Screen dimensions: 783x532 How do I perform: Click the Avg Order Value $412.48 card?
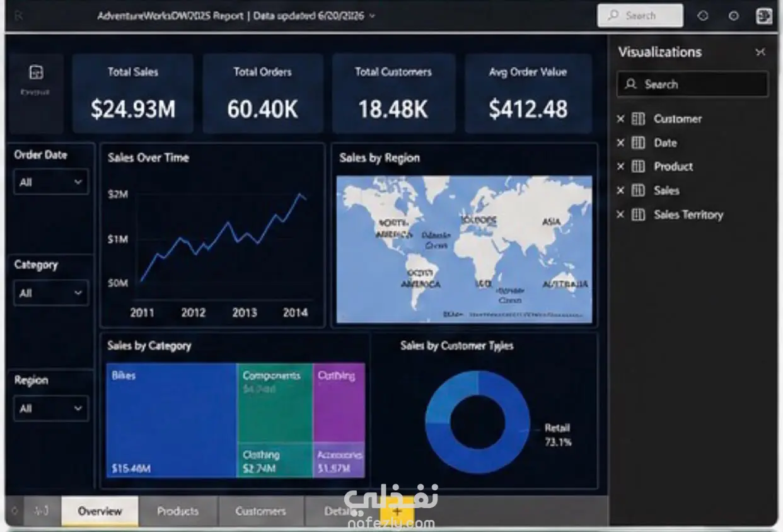[x=528, y=93]
